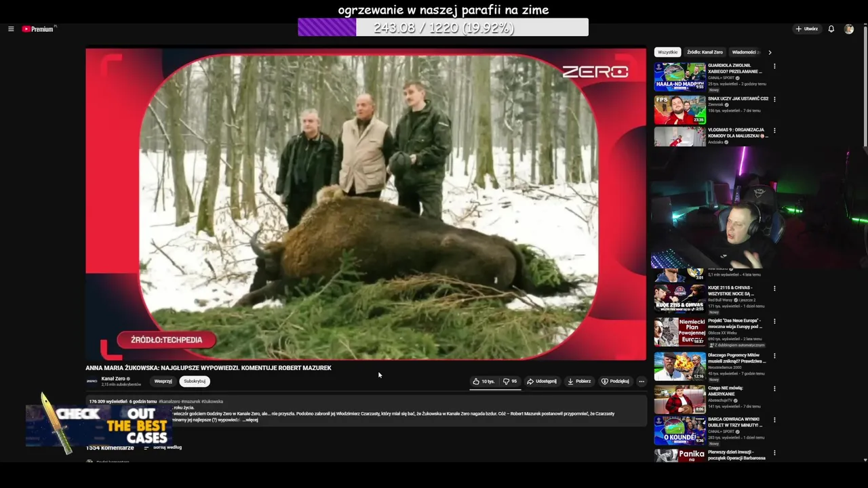Open Vlogmas 9 organizacja komody title
The height and width of the screenshot is (488, 868).
738,133
